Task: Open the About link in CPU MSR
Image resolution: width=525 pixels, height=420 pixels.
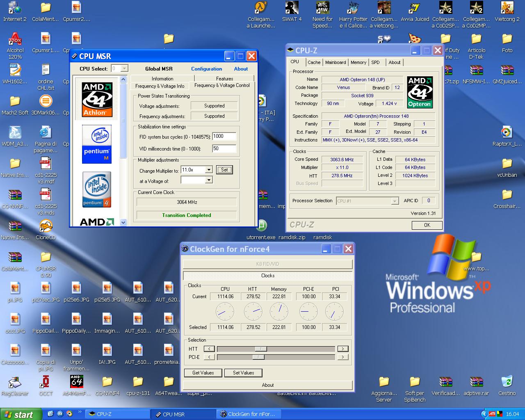Action: (241, 69)
